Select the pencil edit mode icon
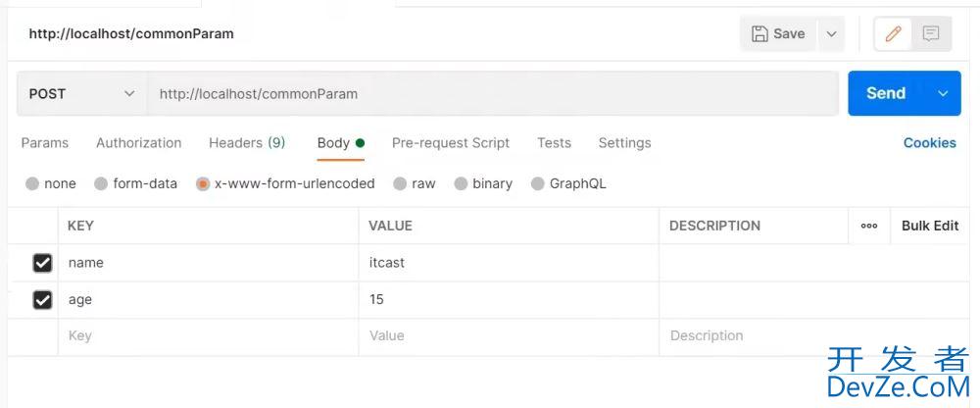The height and width of the screenshot is (408, 980). [x=893, y=33]
